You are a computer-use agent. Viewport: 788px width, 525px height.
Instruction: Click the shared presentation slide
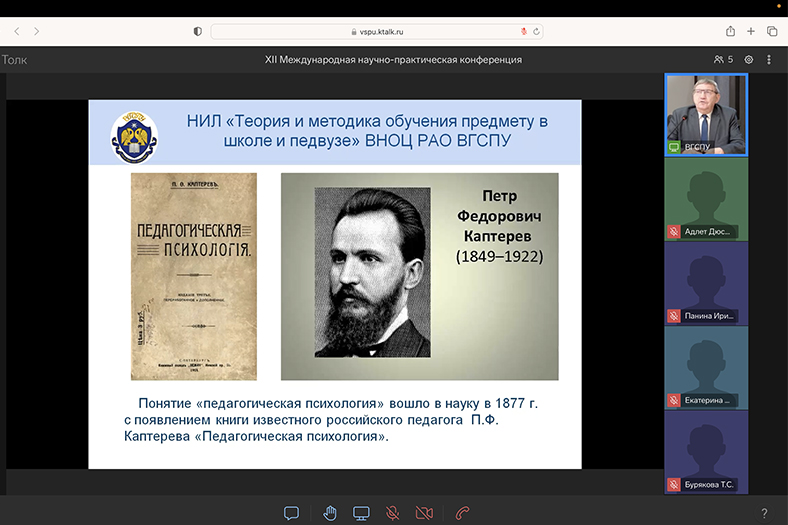point(335,284)
